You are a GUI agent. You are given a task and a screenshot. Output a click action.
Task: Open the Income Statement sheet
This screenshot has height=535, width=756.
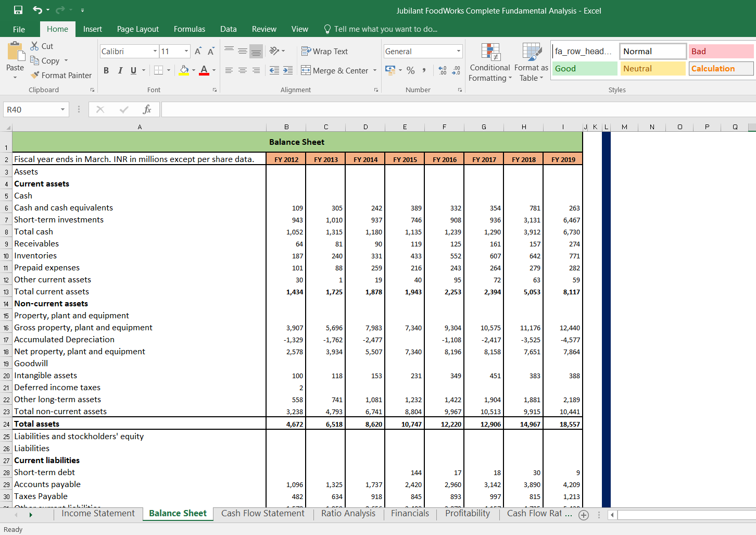[x=98, y=514]
